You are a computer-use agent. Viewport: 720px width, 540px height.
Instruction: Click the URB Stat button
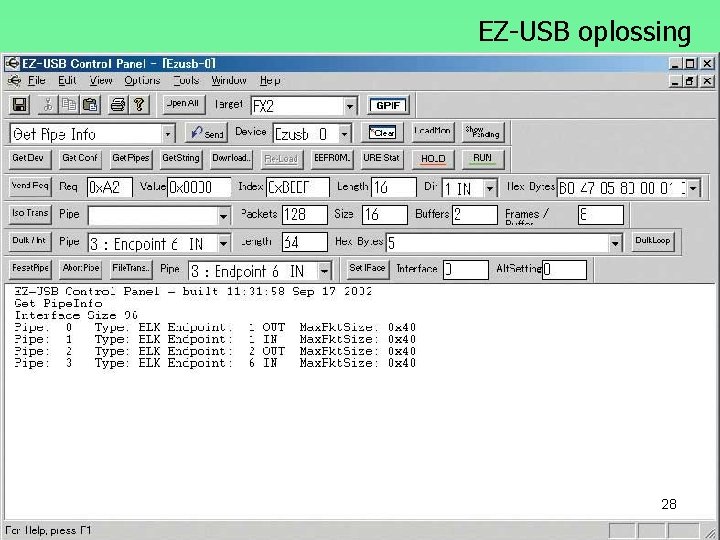click(x=382, y=159)
